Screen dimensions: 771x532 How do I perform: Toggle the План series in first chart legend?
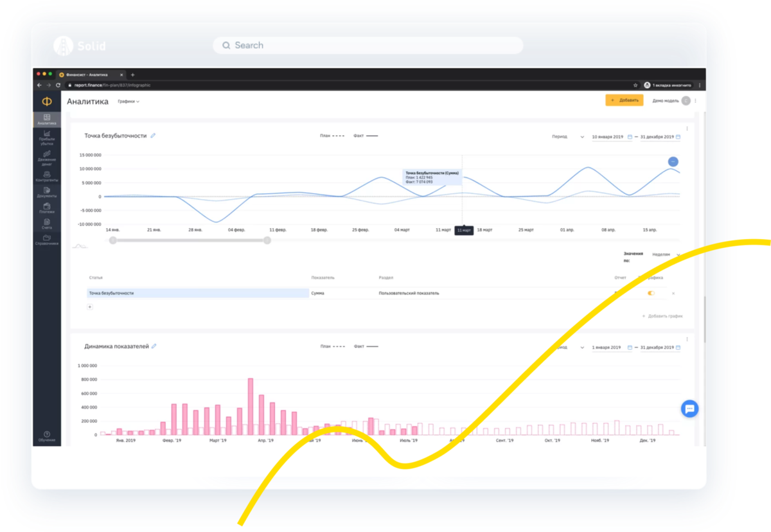click(x=332, y=136)
